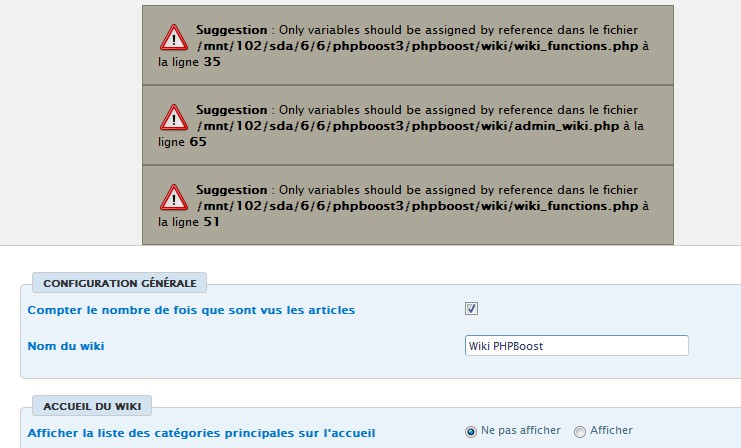Image resolution: width=741 pixels, height=448 pixels.
Task: Click the "Compter le nombre de fois" label
Action: 191,310
